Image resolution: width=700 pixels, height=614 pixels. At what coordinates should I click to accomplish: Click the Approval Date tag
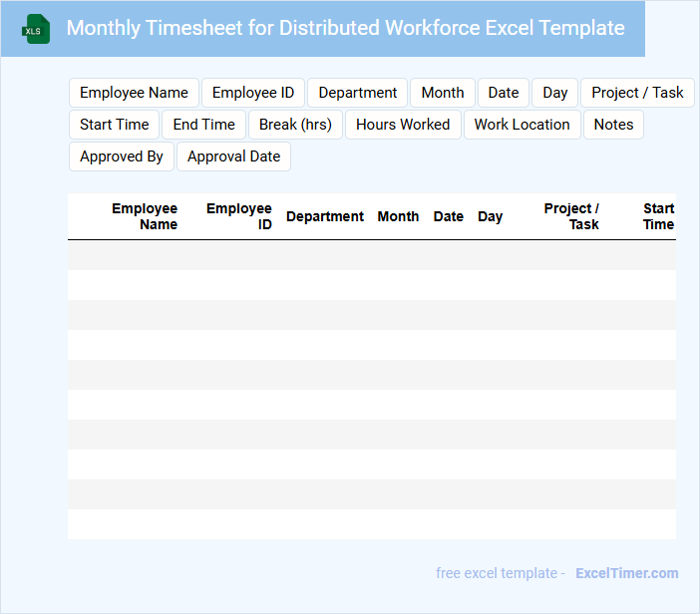233,156
